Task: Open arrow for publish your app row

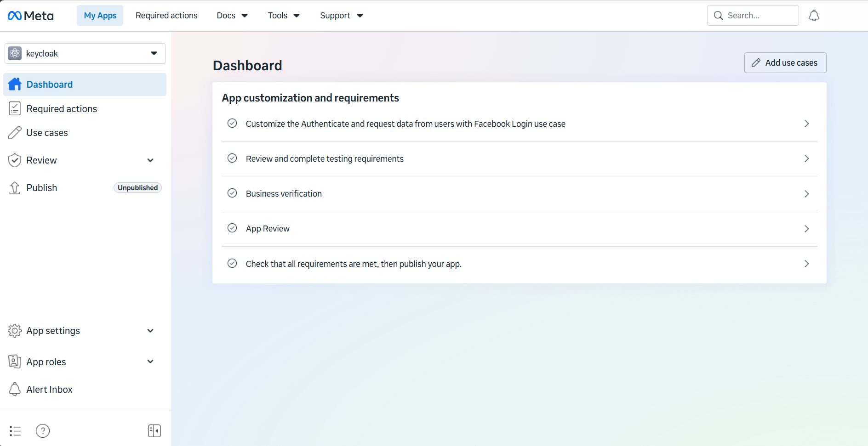Action: pos(806,264)
